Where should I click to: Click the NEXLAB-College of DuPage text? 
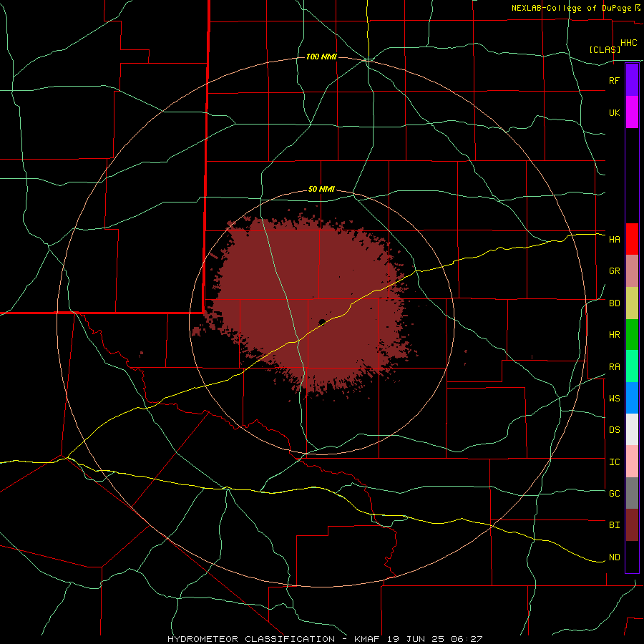point(571,8)
